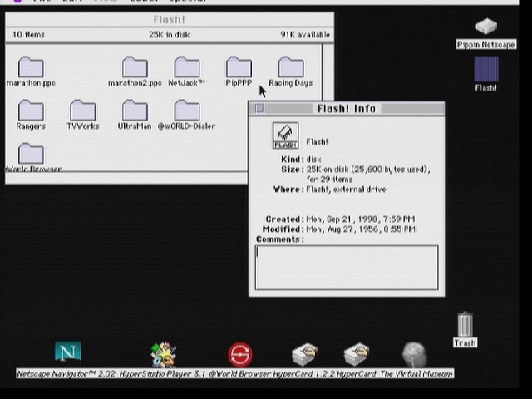Select the marathon2.ppc folder icon
Viewport: 532px width, 399px height.
click(135, 66)
